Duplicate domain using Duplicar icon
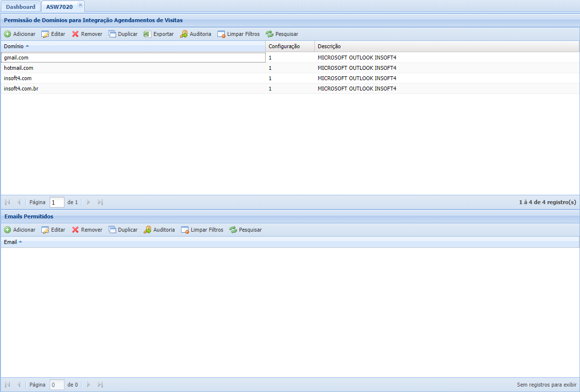The width and height of the screenshot is (580, 392). click(x=112, y=34)
